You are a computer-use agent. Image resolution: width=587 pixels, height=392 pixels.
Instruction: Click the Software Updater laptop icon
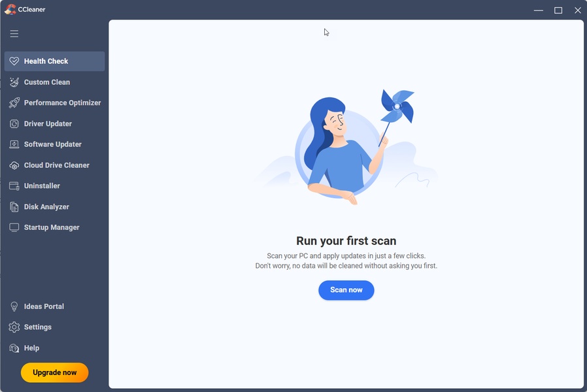point(14,144)
